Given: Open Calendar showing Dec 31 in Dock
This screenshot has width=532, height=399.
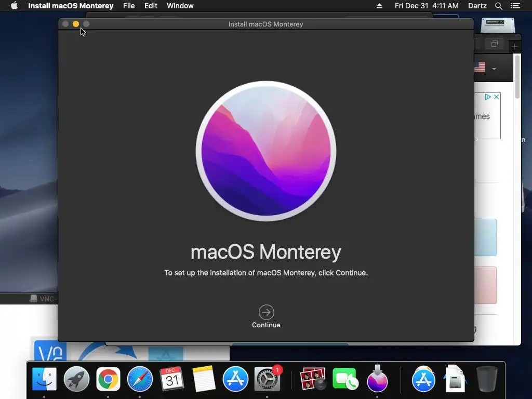Looking at the screenshot, I should pyautogui.click(x=171, y=379).
